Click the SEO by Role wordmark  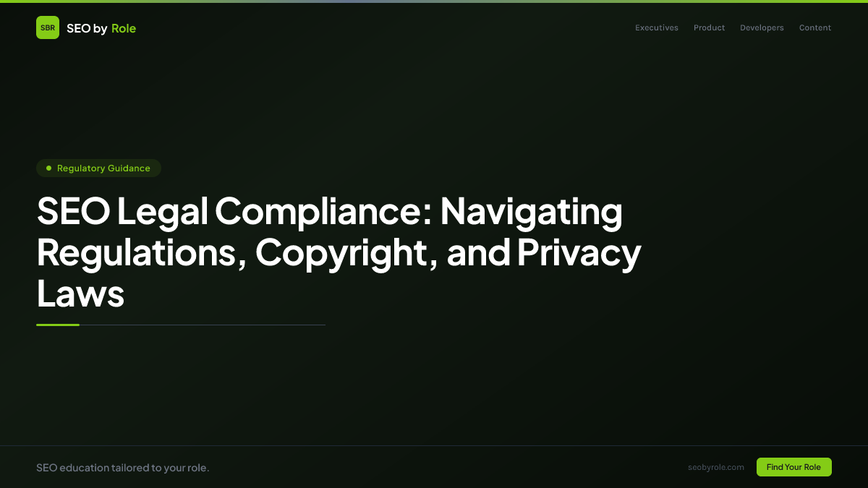click(101, 27)
